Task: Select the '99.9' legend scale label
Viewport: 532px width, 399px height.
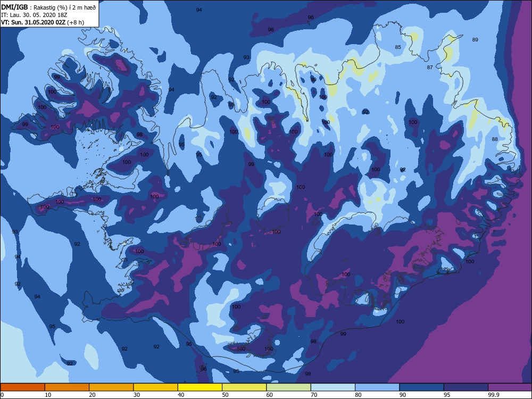Action: pos(493,395)
